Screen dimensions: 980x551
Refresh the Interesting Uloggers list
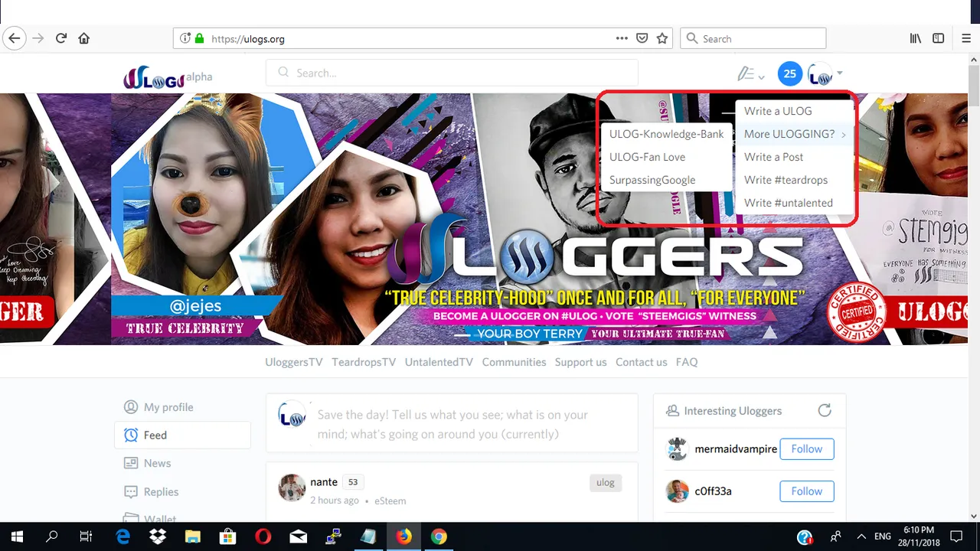(x=825, y=410)
